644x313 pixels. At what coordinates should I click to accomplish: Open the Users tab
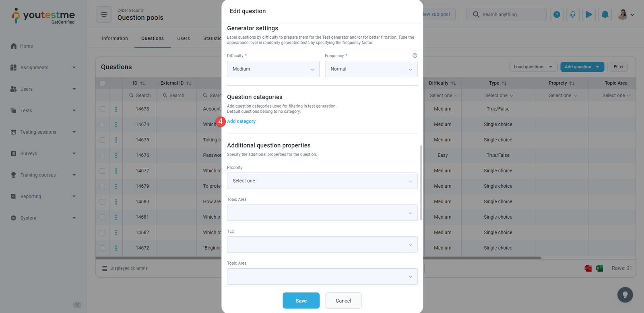183,39
